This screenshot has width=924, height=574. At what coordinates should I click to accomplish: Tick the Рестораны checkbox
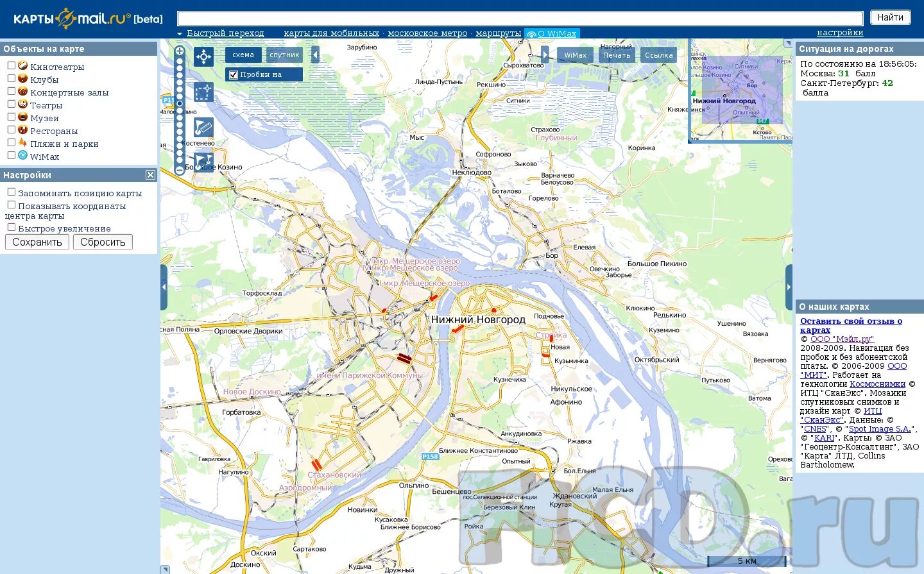11,130
